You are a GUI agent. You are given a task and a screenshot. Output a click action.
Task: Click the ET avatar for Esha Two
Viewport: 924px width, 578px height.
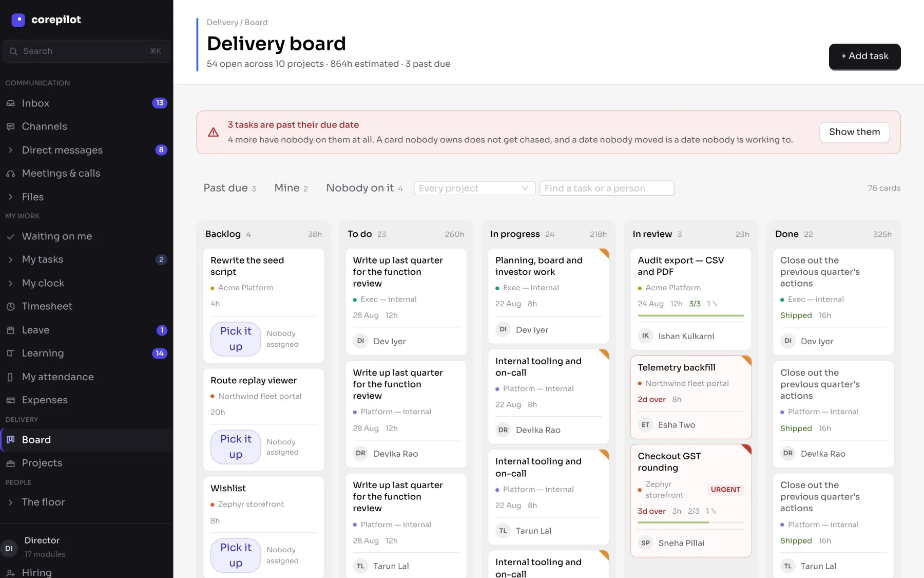[645, 425]
